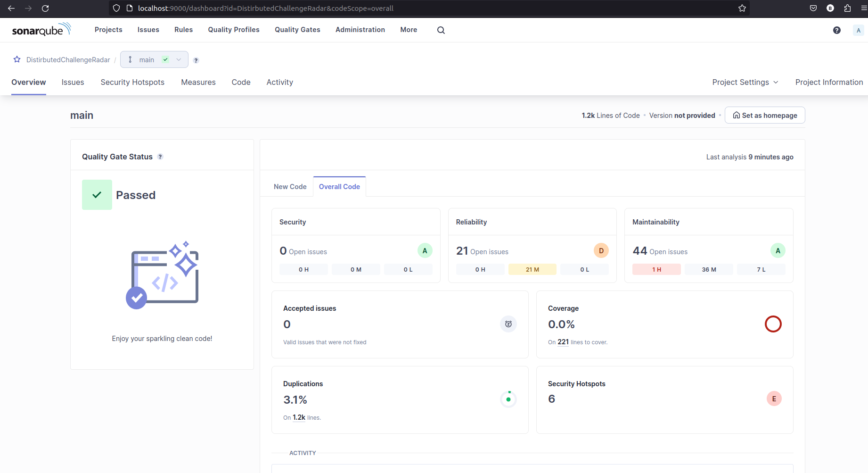The height and width of the screenshot is (473, 868).
Task: Star DistirbutedChallengeRadar as favorite
Action: (17, 59)
